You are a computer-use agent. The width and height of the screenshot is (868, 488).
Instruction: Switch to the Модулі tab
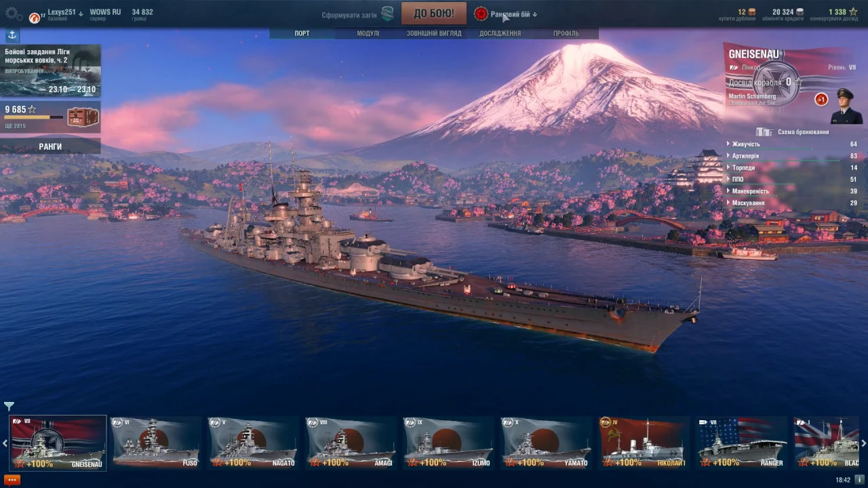click(x=368, y=33)
